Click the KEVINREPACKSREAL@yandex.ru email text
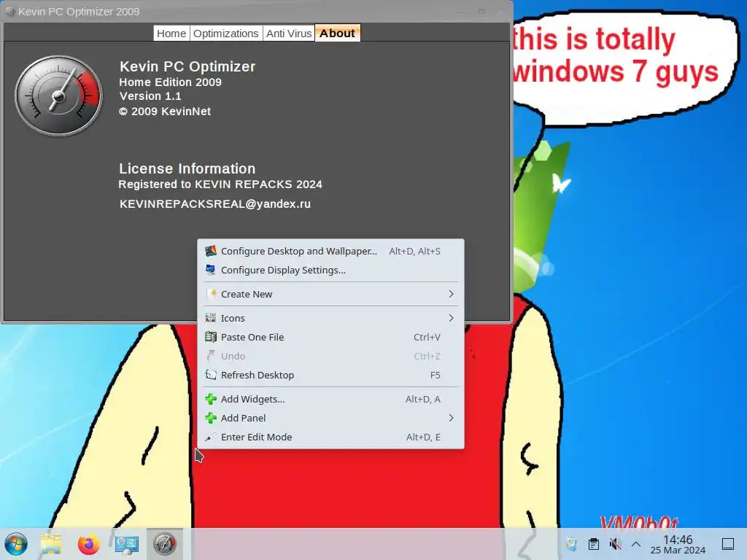 (x=215, y=204)
